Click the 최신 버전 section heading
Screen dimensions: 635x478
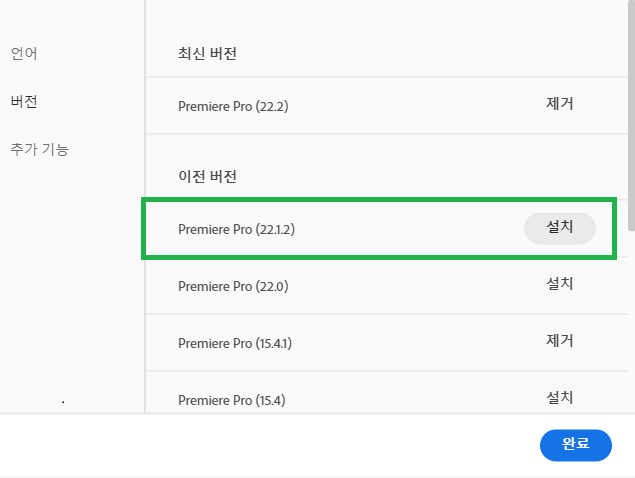tap(207, 53)
